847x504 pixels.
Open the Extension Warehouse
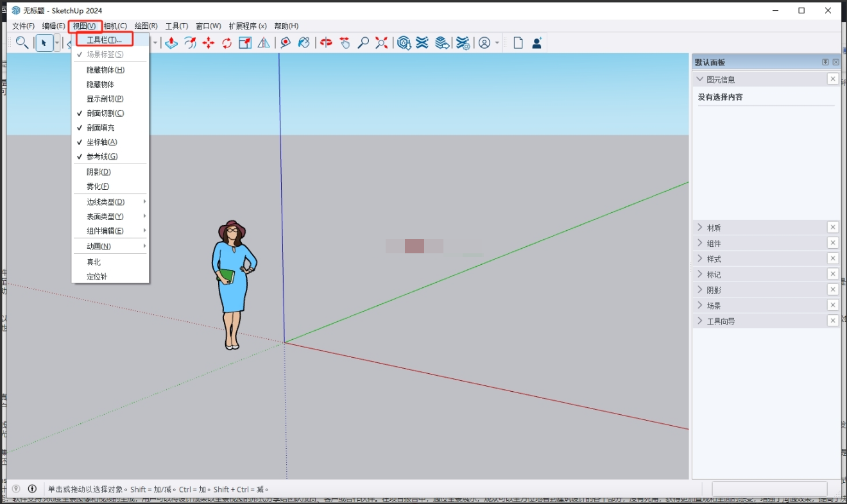pos(422,43)
